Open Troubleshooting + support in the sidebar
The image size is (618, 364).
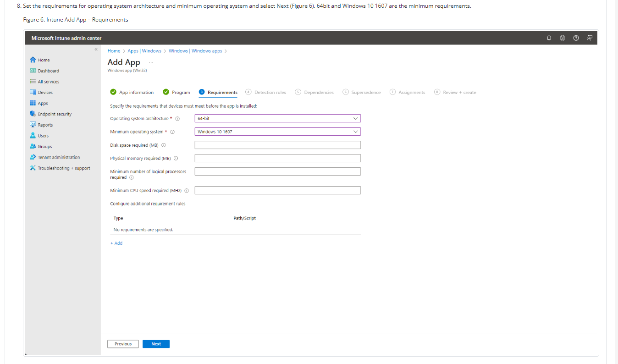[60, 168]
